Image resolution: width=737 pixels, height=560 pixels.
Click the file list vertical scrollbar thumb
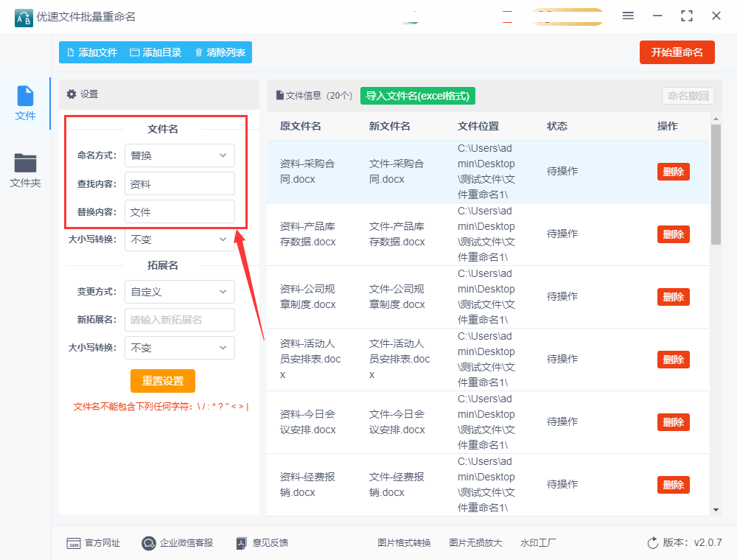716,184
